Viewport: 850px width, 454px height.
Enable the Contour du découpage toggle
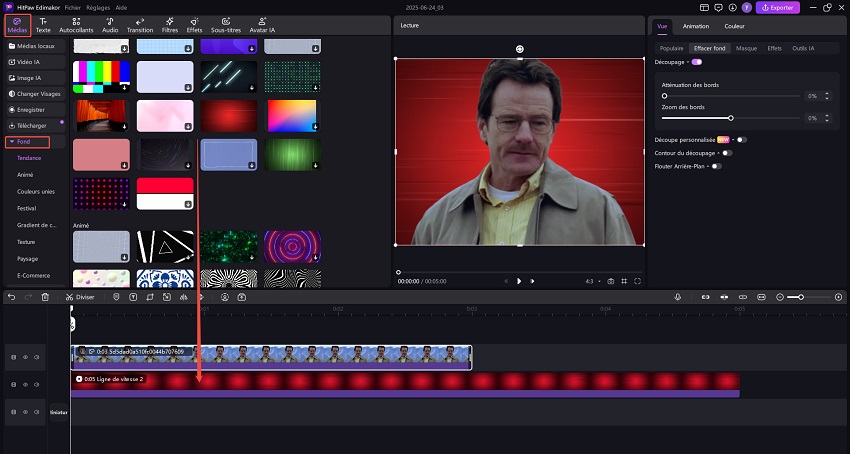[x=727, y=153]
